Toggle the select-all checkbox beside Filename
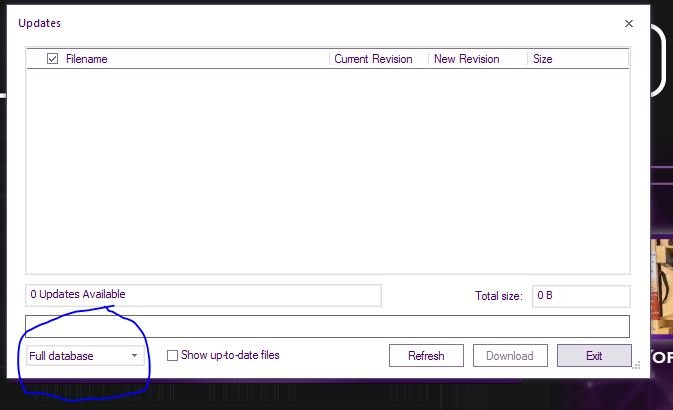This screenshot has height=410, width=673. tap(53, 59)
